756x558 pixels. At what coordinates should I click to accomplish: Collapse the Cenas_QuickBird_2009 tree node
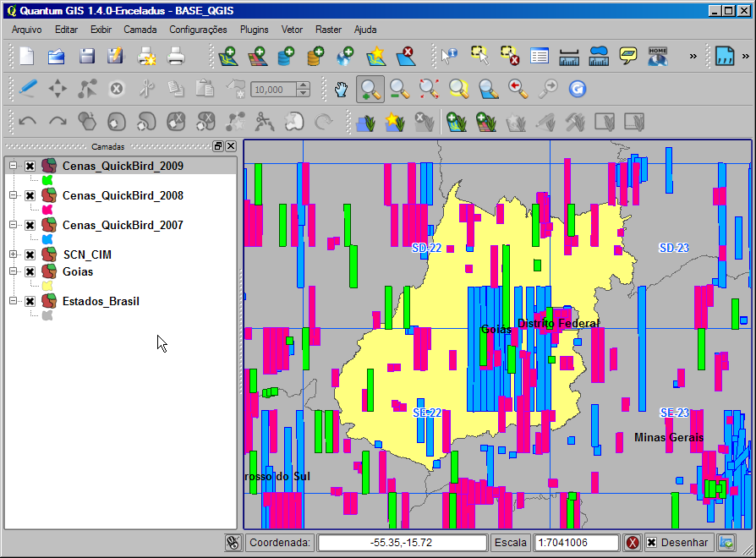(13, 166)
